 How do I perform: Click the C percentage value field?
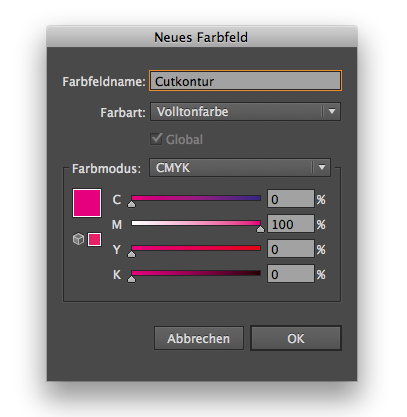pyautogui.click(x=291, y=199)
